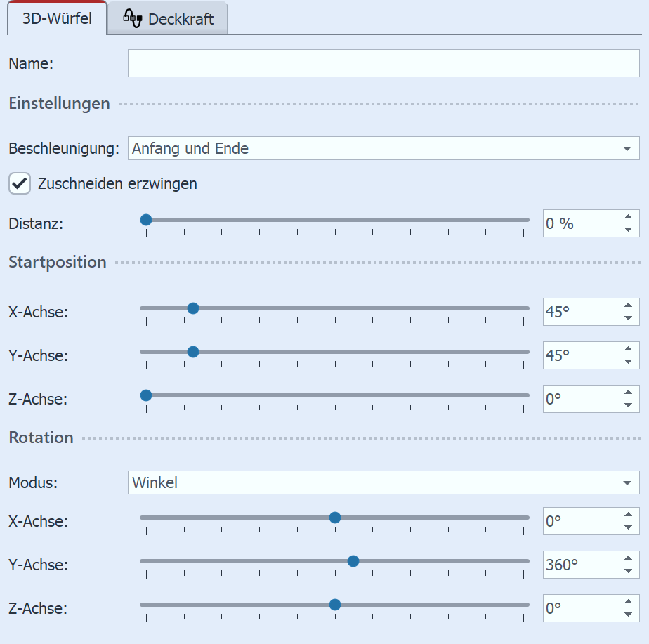
Task: Increase Startposition Z-Achse angle stepper
Action: tap(628, 393)
